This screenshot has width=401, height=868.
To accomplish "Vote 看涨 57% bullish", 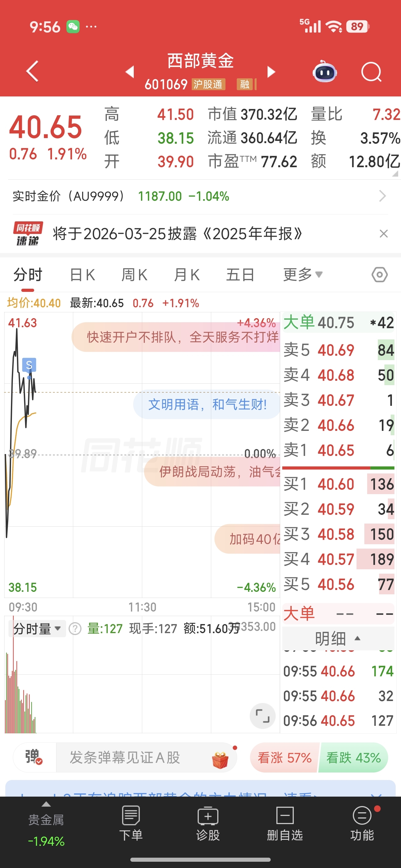I will point(284,758).
